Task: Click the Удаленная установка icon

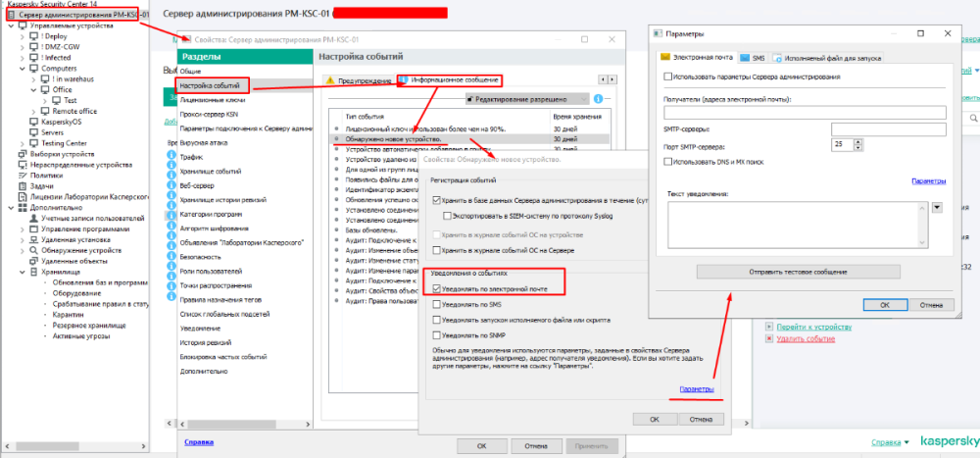Action: pos(34,239)
